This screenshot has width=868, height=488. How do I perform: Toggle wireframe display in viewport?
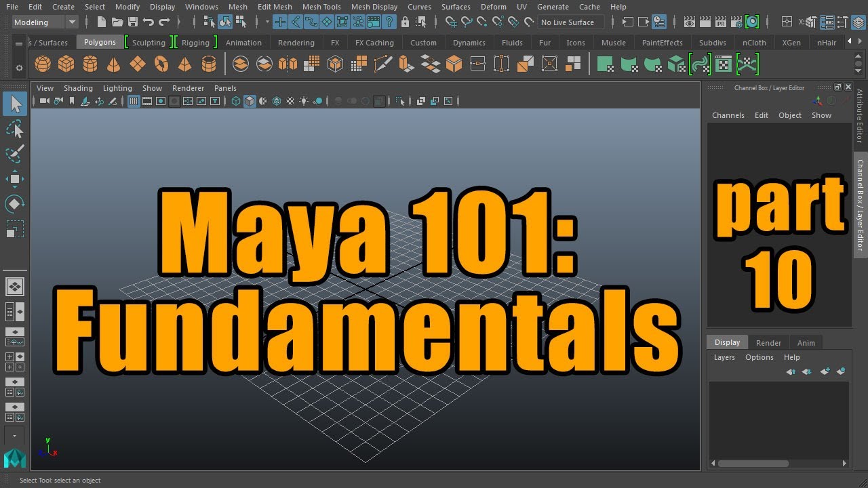(236, 101)
